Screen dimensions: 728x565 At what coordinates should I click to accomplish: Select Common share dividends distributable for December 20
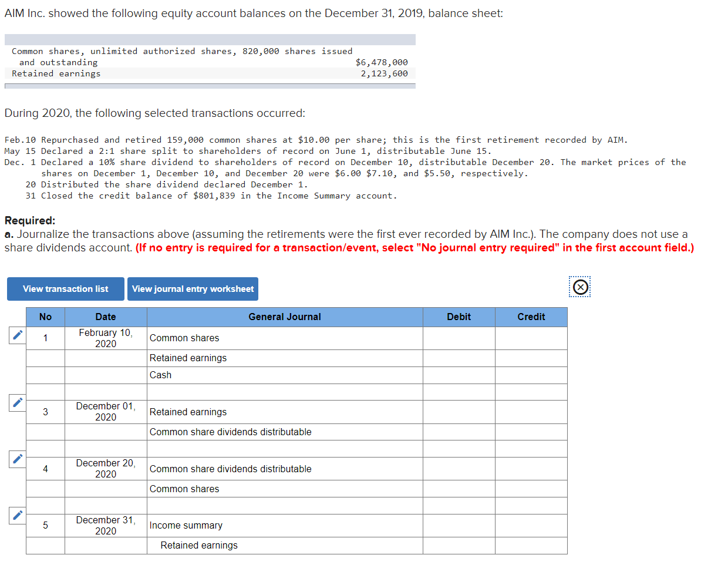coord(285,469)
